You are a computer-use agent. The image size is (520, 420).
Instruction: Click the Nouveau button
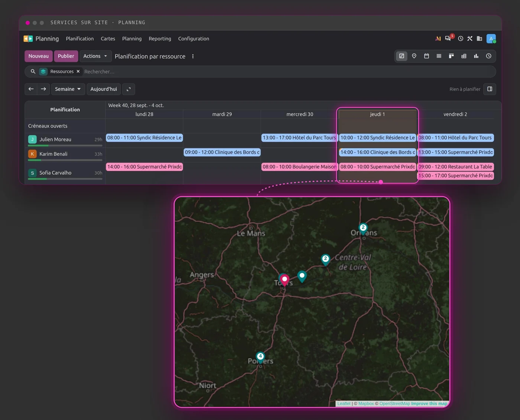39,56
